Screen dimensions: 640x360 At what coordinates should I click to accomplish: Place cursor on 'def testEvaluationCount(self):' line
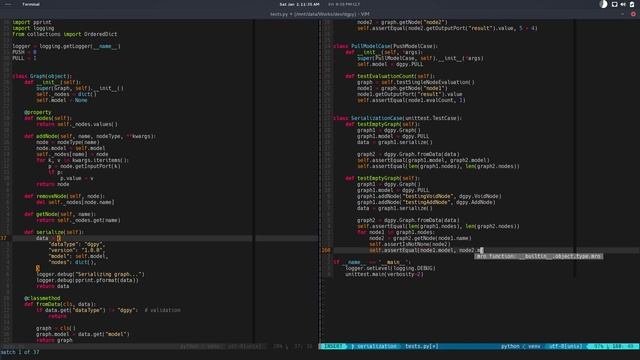(x=390, y=76)
